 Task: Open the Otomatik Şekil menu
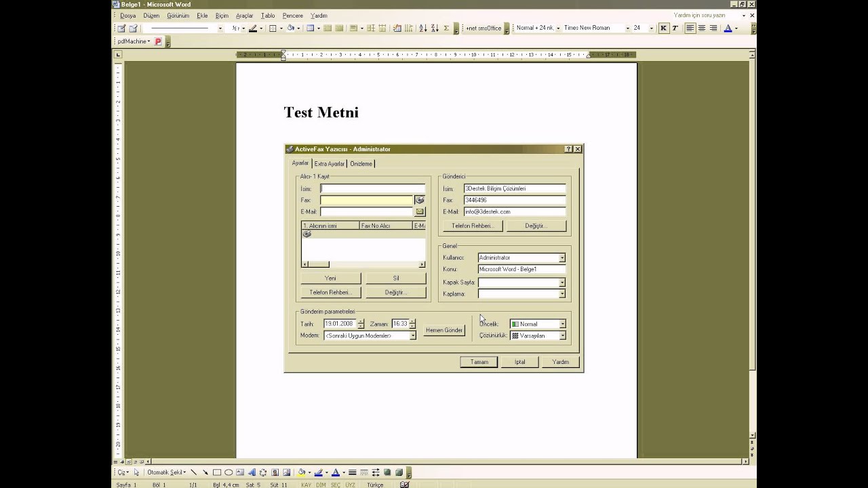point(166,472)
